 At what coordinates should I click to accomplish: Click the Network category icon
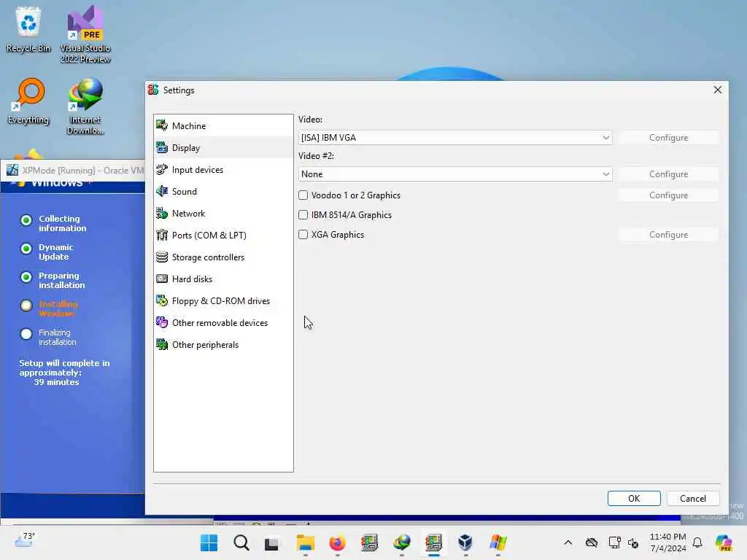click(162, 214)
